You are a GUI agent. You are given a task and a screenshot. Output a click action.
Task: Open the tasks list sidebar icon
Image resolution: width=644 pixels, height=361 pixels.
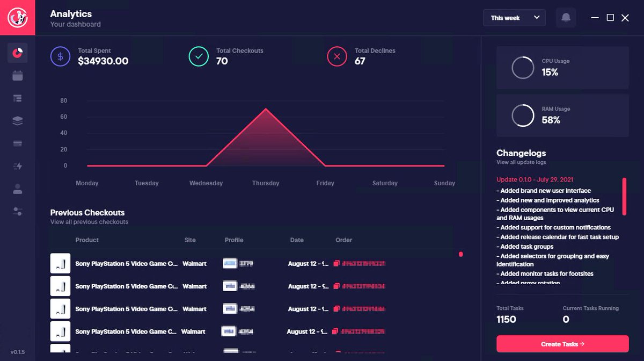click(x=18, y=98)
